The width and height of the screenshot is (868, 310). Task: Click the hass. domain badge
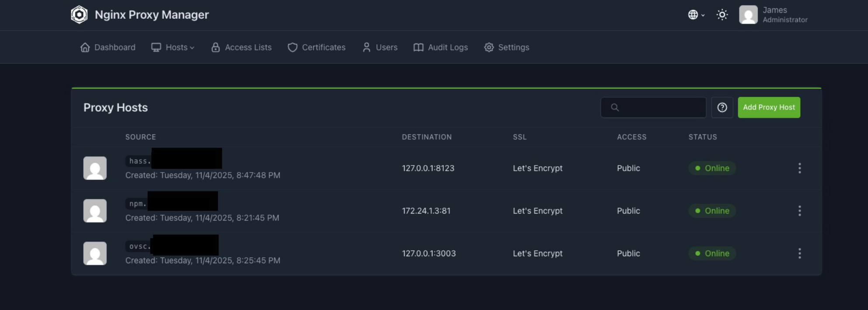(x=139, y=161)
